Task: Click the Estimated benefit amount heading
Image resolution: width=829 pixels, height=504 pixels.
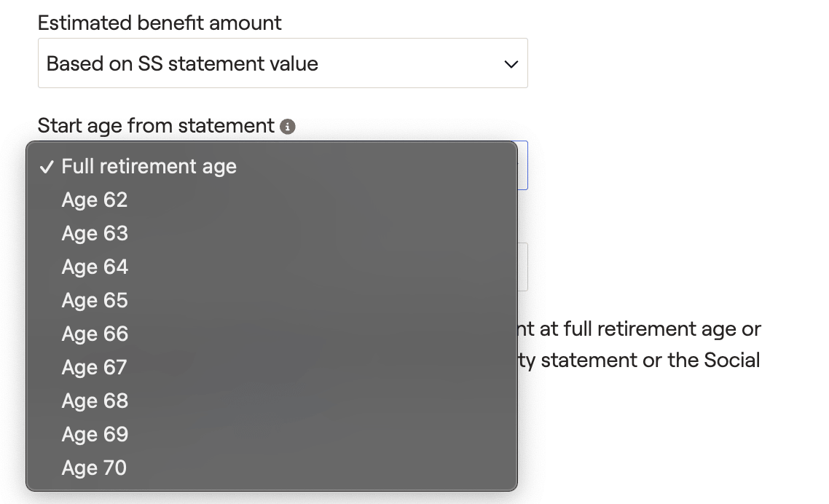Action: (x=160, y=23)
